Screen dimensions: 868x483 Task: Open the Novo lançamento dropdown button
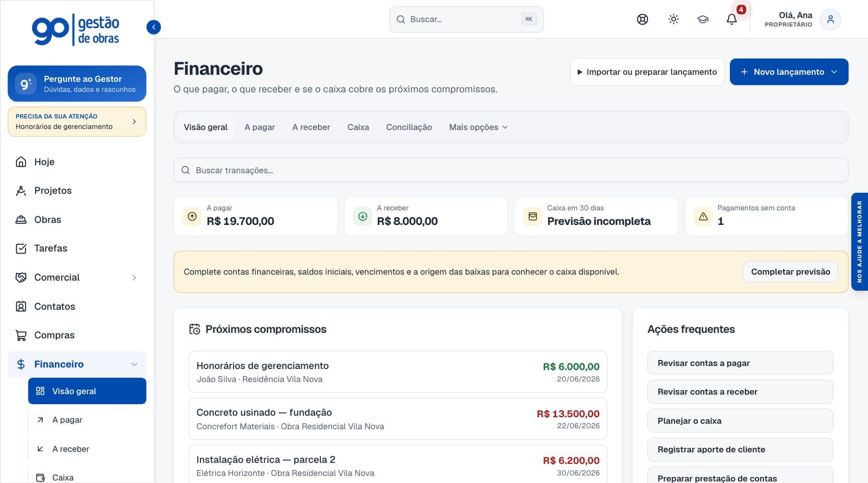click(x=789, y=72)
